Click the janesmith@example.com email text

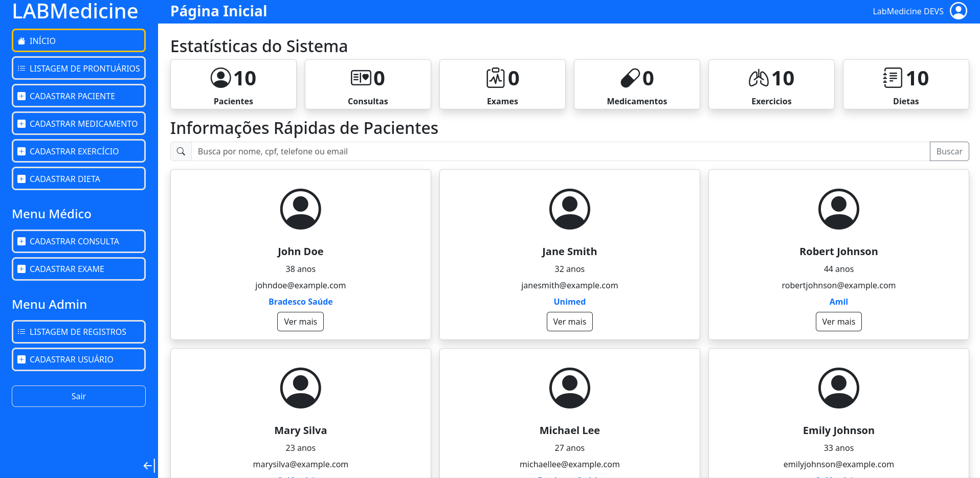coord(570,285)
